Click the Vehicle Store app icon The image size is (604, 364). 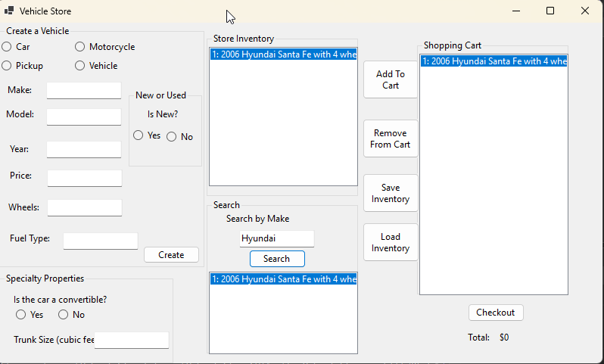9,11
